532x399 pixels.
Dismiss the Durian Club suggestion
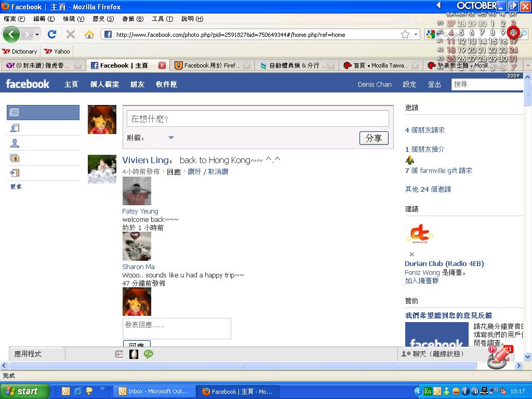point(411,254)
